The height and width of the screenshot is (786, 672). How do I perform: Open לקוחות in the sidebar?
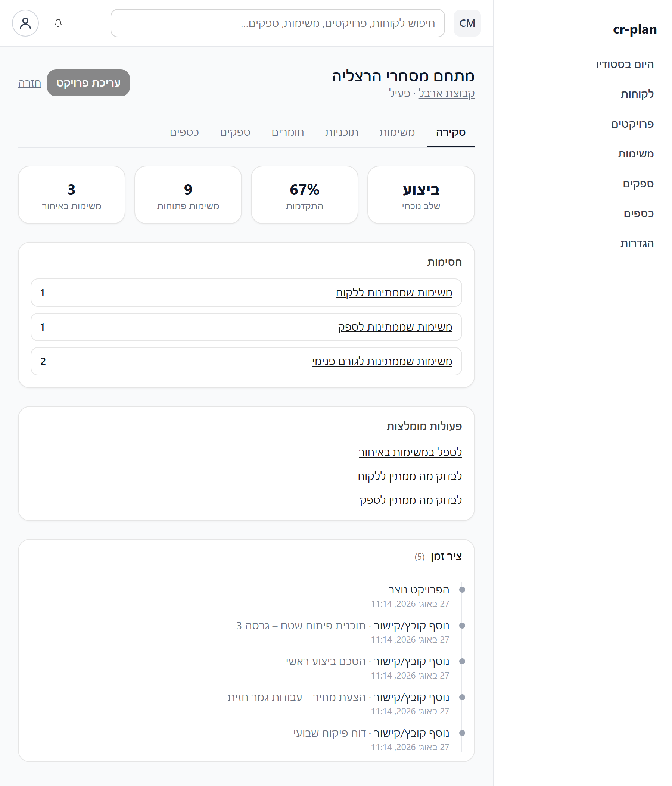click(x=637, y=94)
